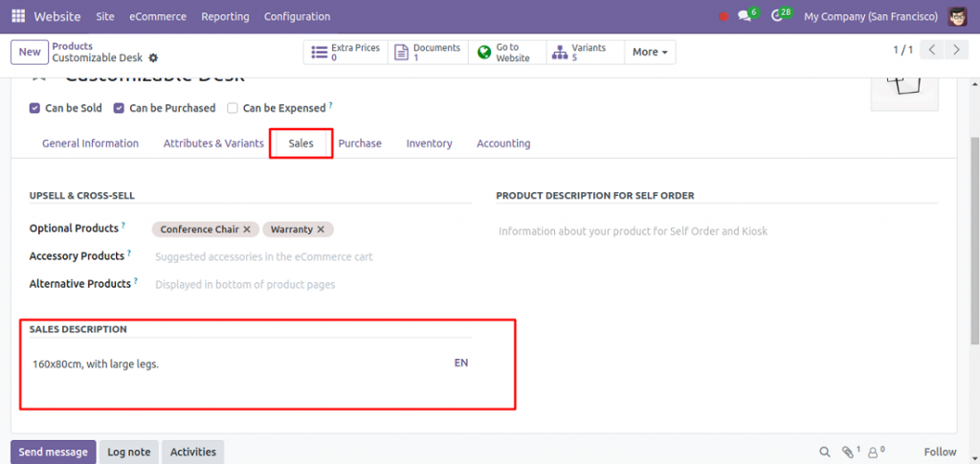Screen dimensions: 980x464
Task: Click the paperclip attachments icon
Action: (x=850, y=452)
